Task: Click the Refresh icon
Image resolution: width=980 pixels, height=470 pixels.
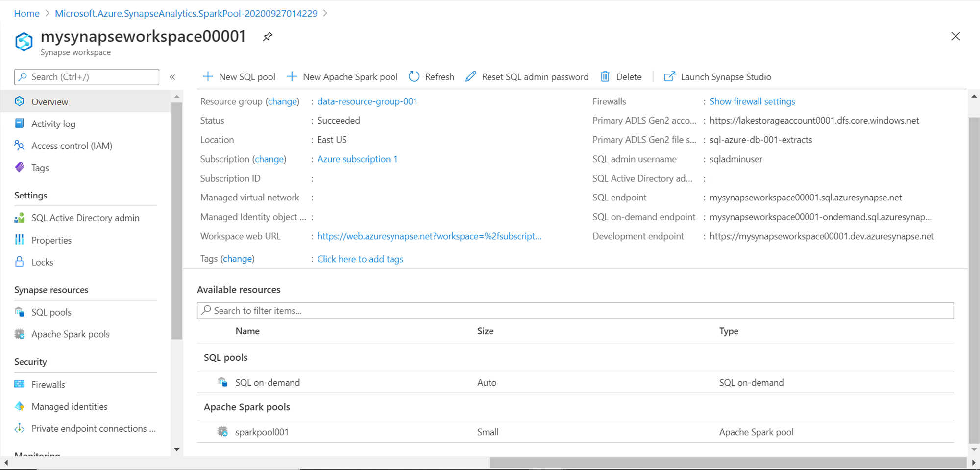Action: [414, 77]
